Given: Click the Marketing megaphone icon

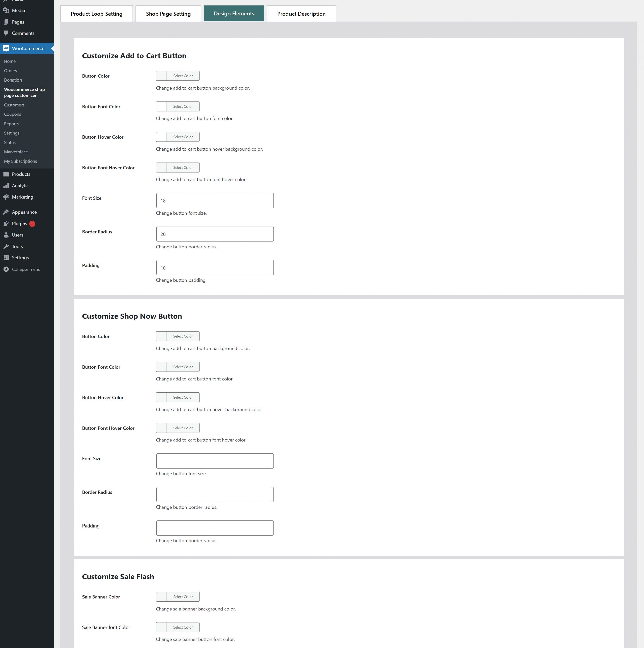Looking at the screenshot, I should (6, 197).
